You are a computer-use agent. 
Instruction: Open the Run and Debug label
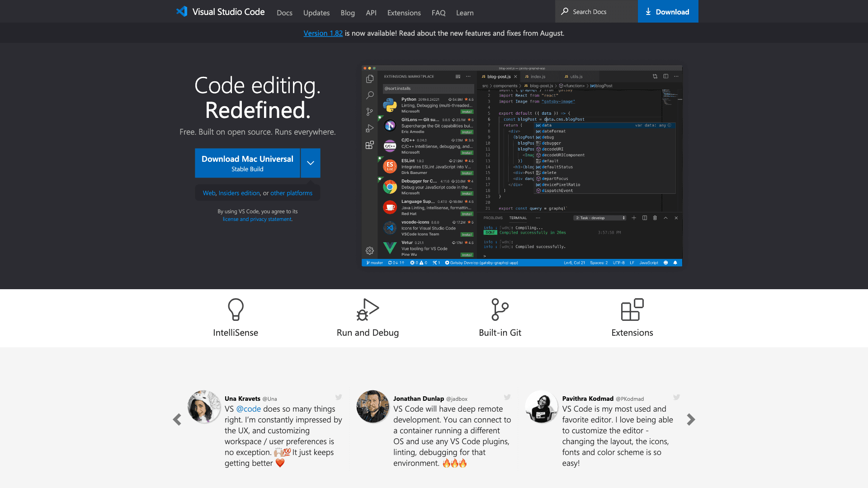368,333
